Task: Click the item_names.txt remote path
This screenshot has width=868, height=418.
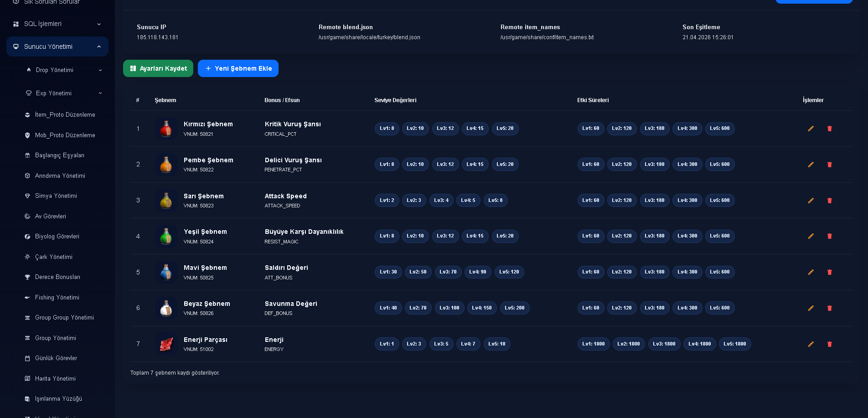Action: (547, 37)
